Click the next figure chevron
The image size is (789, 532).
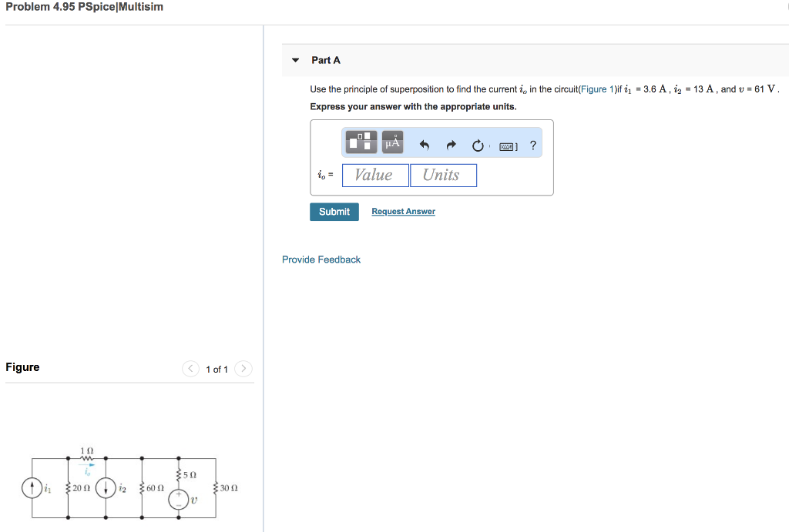243,369
